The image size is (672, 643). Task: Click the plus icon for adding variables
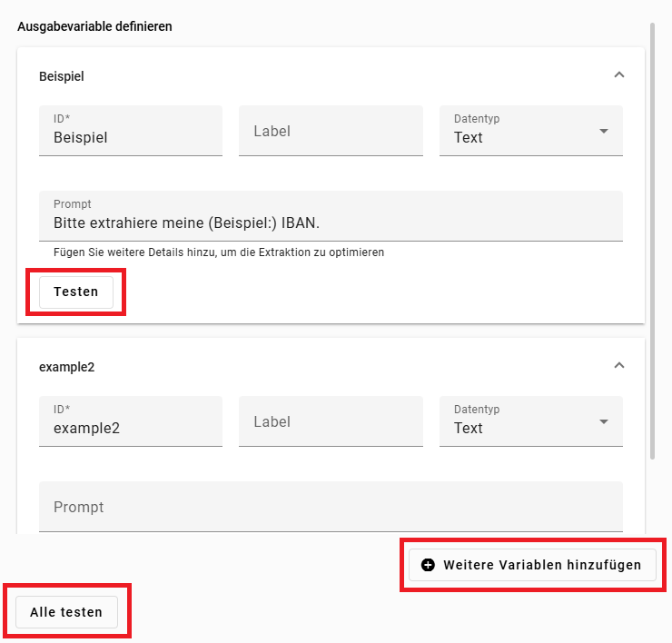coord(429,565)
